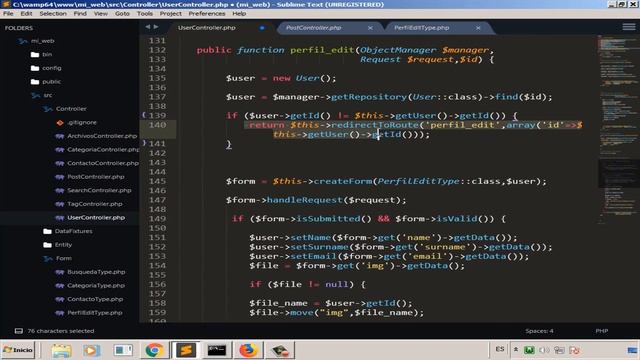Open the Help menu
This screenshot has height=360, width=640.
(x=239, y=13)
